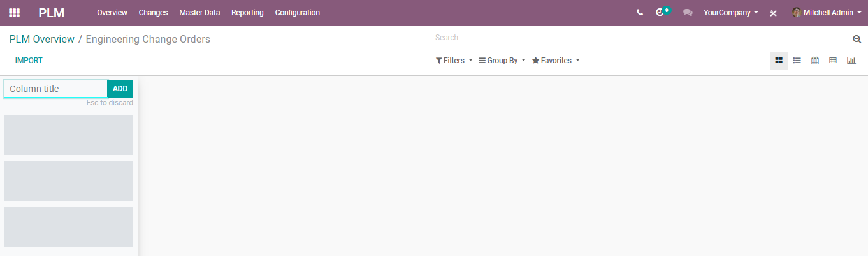Image resolution: width=868 pixels, height=256 pixels.
Task: Switch to Kanban view
Action: pos(779,61)
